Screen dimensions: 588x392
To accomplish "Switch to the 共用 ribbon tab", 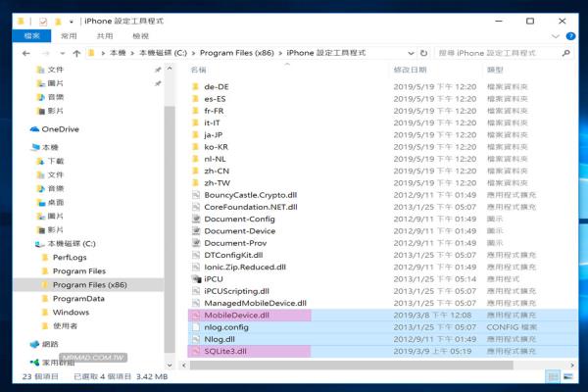I will pos(105,36).
